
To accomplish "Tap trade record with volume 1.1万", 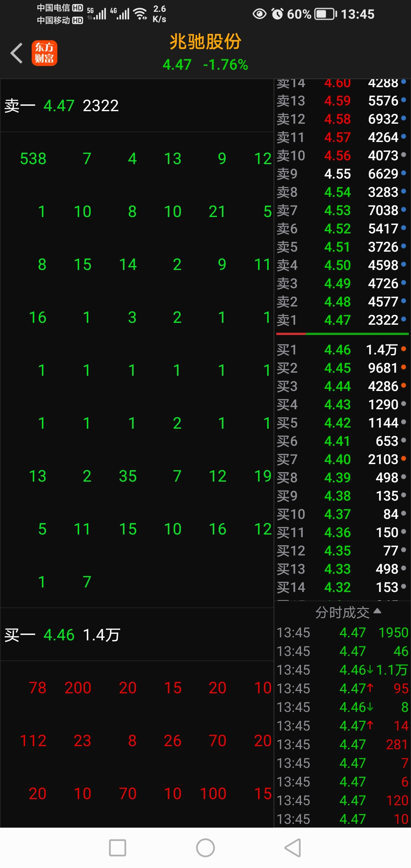I will (342, 670).
